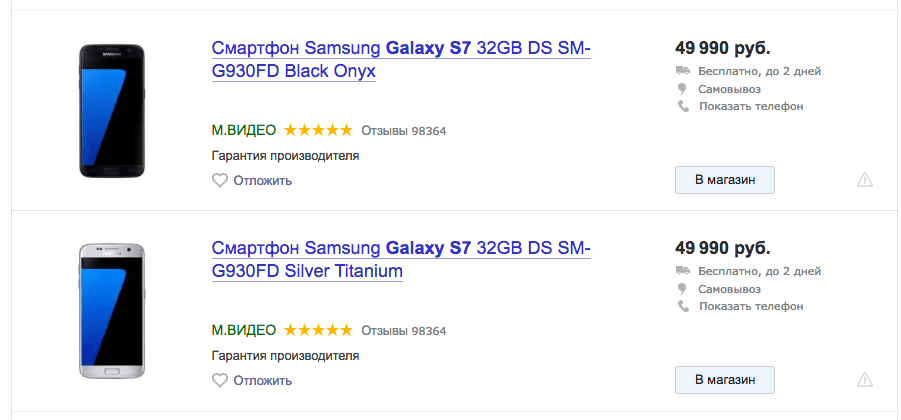Show phone number for Silver Titanium offer
Image resolution: width=901 pixels, height=420 pixels.
751,306
